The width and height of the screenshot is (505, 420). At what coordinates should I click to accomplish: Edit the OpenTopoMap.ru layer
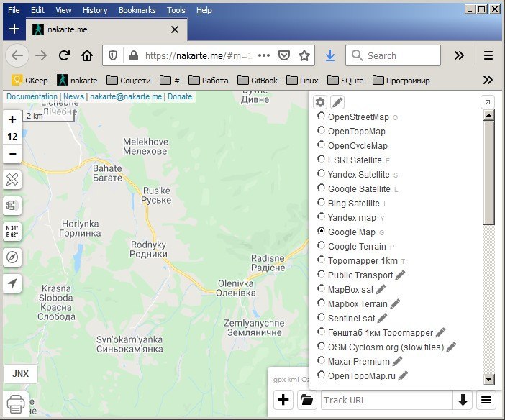coord(403,375)
